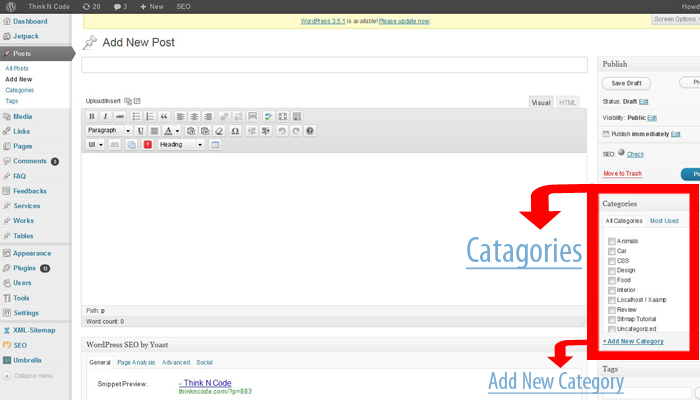Switch to fullscreen editing mode
The height and width of the screenshot is (400, 700).
point(283,117)
